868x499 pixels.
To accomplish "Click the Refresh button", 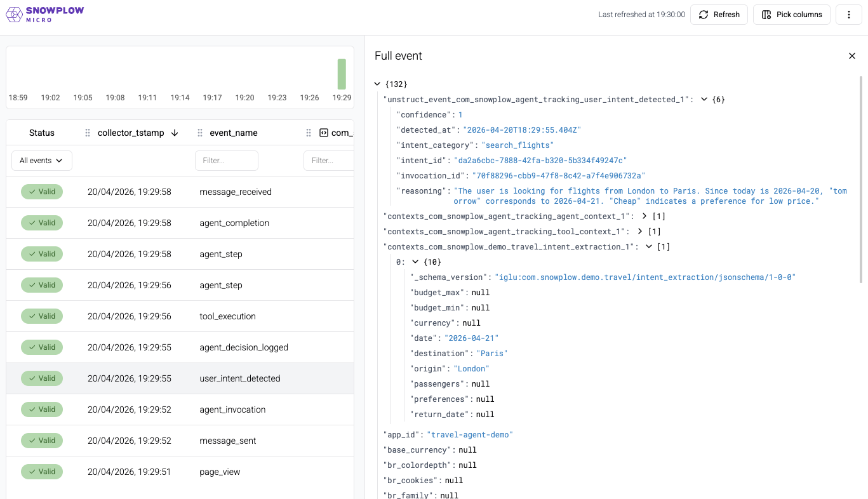I will pos(719,15).
